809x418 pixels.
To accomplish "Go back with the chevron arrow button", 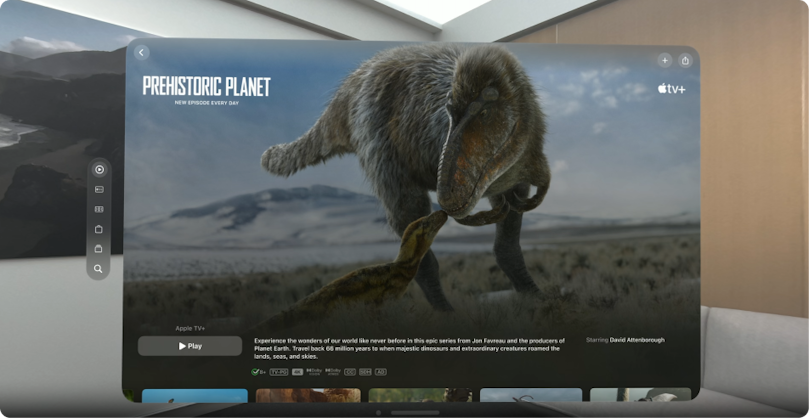I will tap(141, 53).
